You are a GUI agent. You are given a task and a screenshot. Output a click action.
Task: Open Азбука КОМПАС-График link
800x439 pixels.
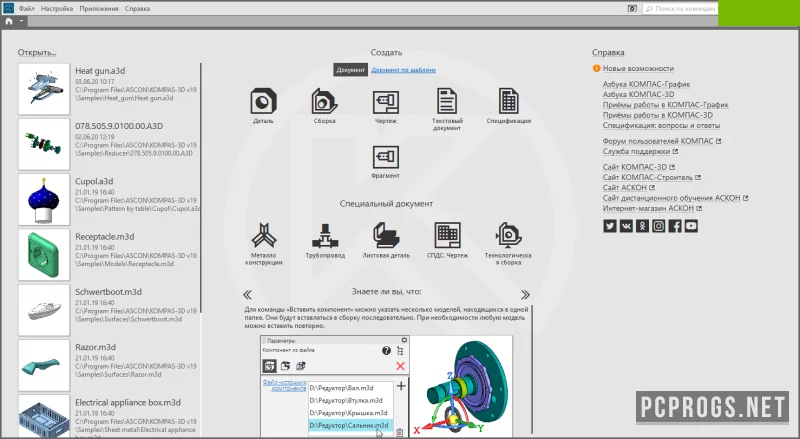click(x=646, y=84)
